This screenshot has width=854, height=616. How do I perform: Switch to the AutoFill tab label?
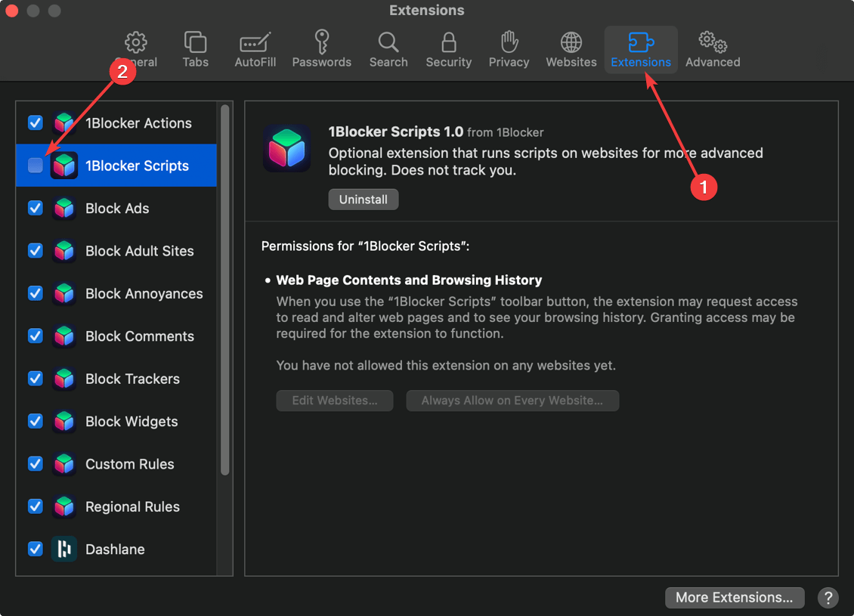click(x=255, y=62)
